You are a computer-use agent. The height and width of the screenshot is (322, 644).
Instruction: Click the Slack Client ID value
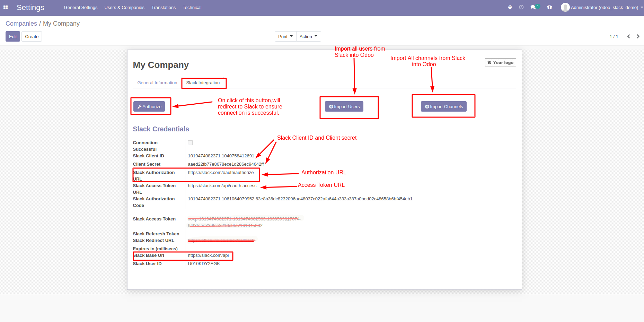point(221,156)
